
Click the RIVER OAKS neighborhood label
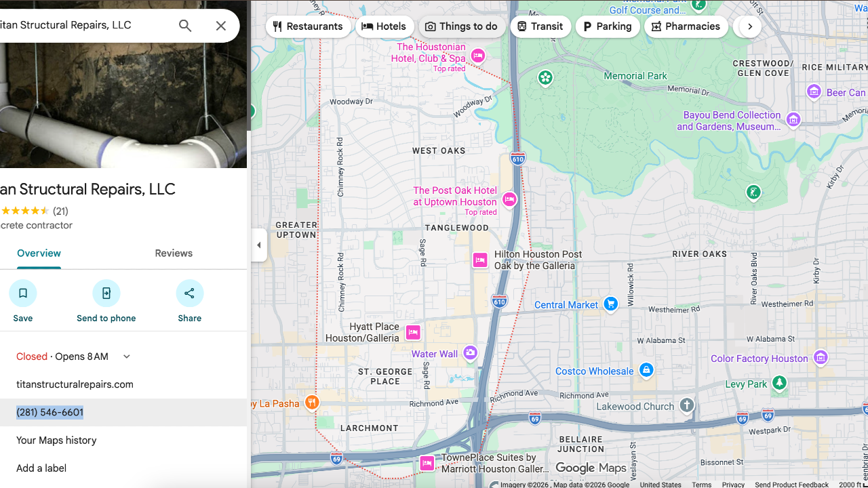point(700,254)
